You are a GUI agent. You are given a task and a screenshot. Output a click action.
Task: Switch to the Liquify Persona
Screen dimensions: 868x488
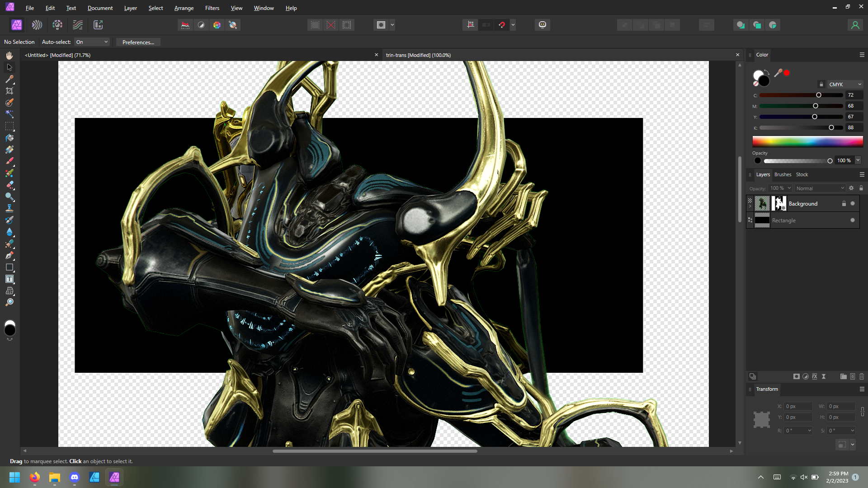37,25
